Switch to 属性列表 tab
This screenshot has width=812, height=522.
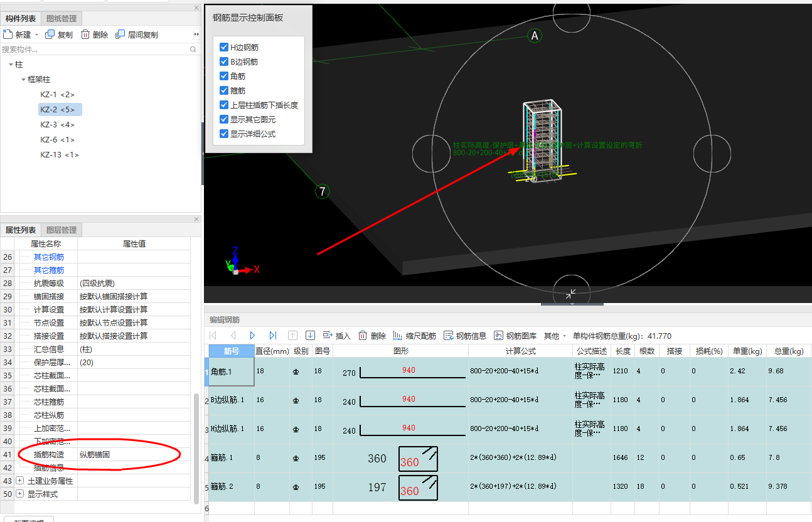tap(21, 230)
